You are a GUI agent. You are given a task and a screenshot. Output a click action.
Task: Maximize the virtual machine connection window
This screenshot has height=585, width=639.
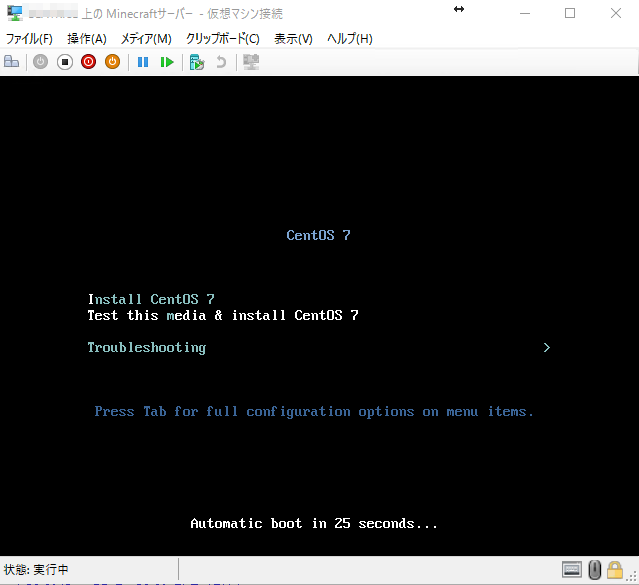coord(570,13)
